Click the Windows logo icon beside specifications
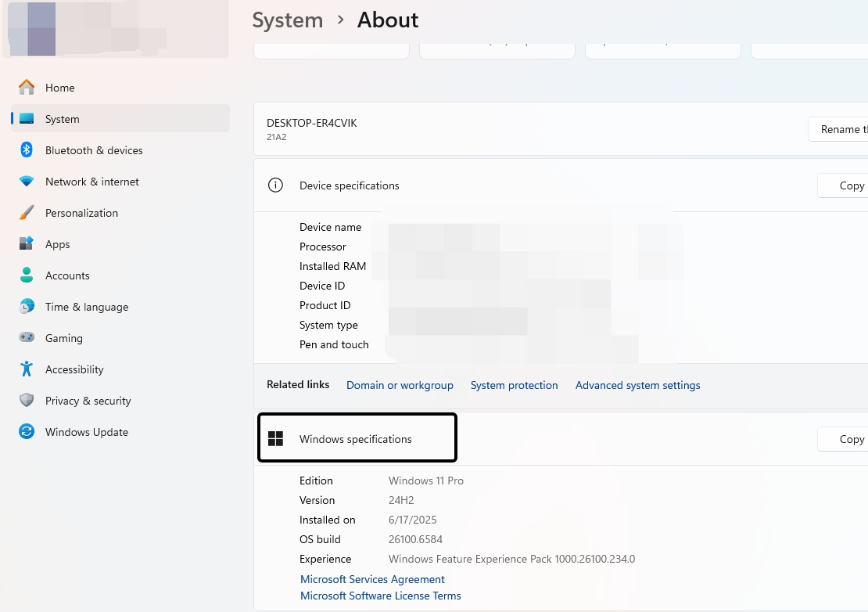This screenshot has height=612, width=868. (x=275, y=438)
